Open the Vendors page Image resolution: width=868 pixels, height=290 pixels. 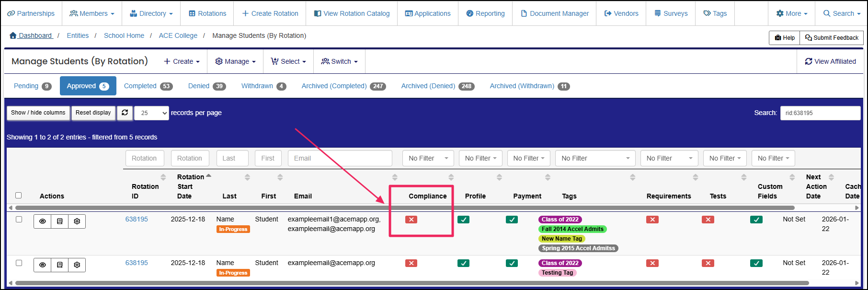[x=621, y=13]
